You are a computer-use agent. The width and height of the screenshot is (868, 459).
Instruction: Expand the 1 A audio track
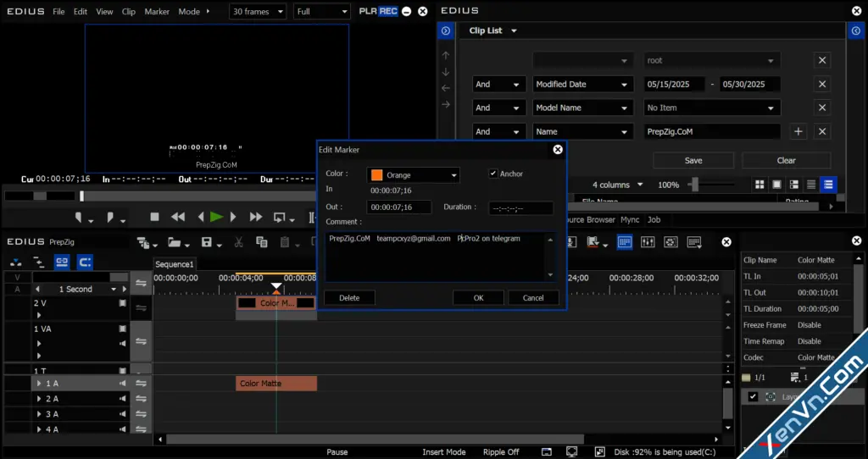tap(39, 384)
